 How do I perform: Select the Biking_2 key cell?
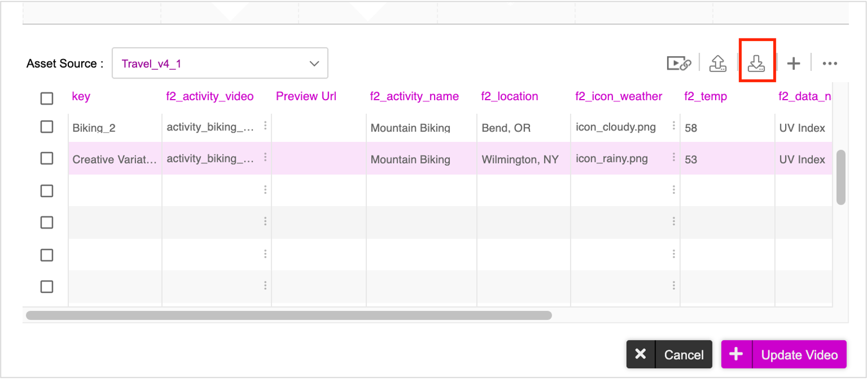click(x=115, y=128)
